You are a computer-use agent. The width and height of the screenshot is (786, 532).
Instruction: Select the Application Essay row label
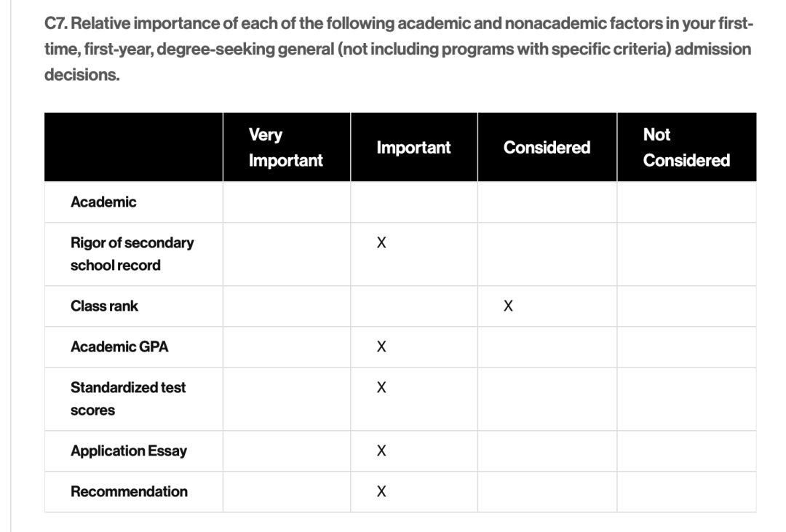(x=129, y=450)
